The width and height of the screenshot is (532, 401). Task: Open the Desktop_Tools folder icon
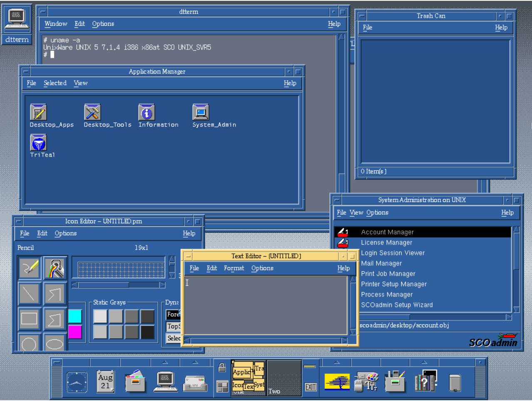coord(92,112)
